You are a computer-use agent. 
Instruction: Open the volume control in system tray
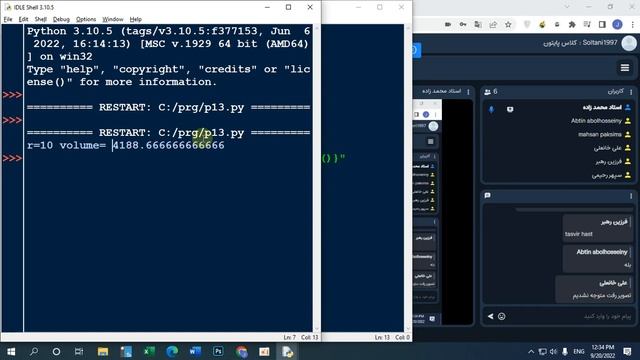tap(553, 351)
